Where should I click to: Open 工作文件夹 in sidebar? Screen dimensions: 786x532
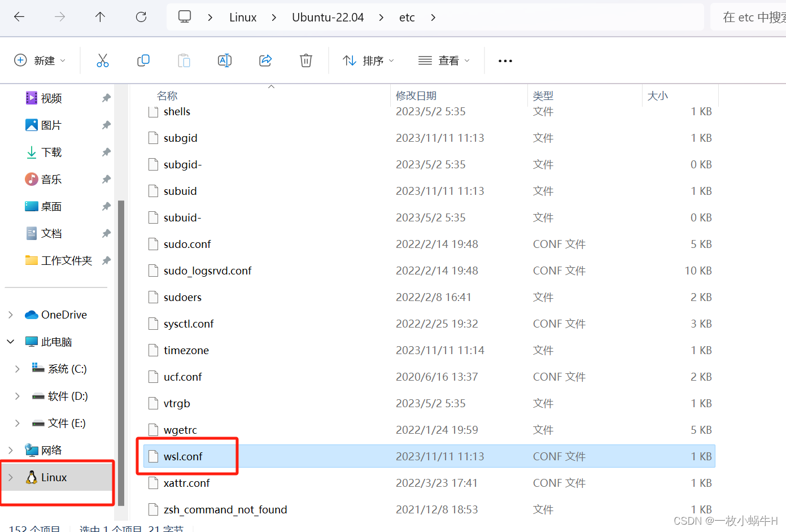66,261
